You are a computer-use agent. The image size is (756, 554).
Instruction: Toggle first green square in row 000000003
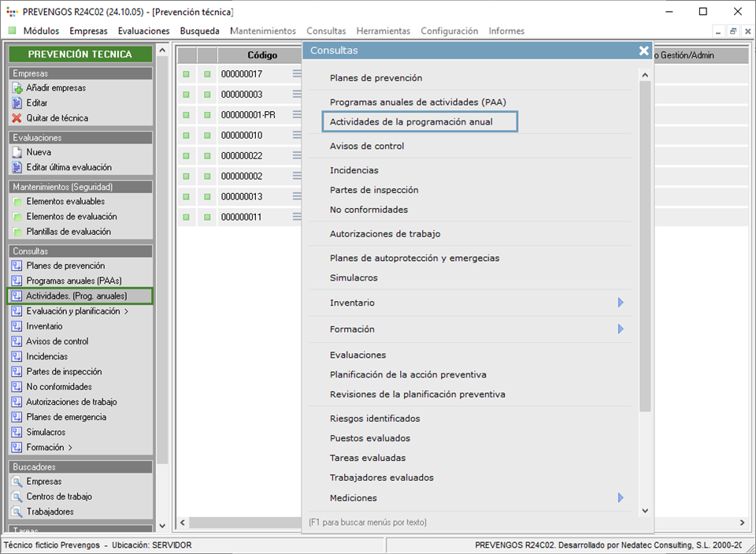[x=187, y=95]
